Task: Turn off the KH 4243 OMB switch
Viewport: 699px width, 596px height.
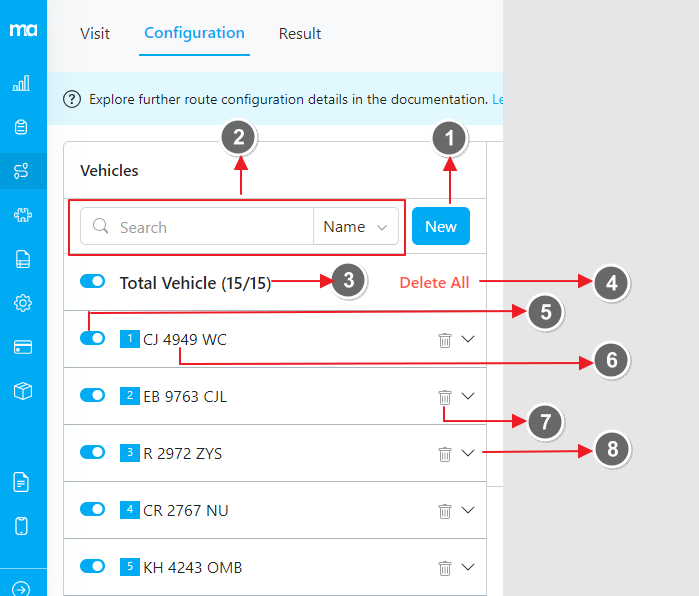Action: coord(92,566)
